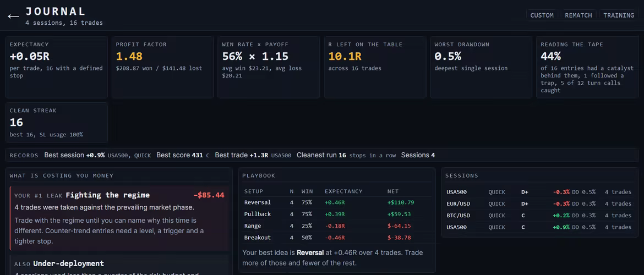Click the +$59.53 Pullback net value
The image size is (644, 275).
pos(399,214)
